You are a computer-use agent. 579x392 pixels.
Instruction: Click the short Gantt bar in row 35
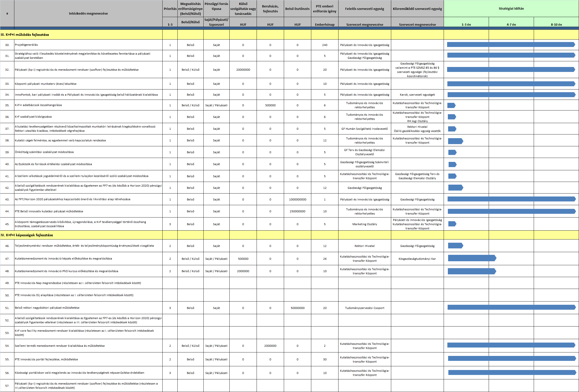point(451,106)
